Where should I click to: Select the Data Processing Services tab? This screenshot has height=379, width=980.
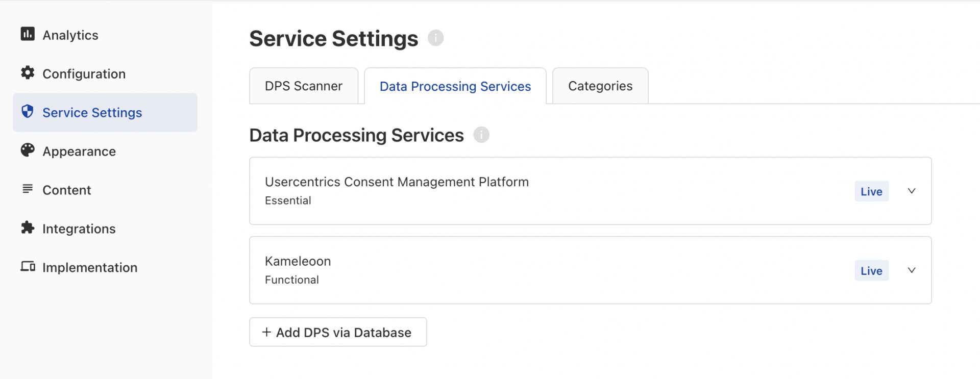(455, 86)
